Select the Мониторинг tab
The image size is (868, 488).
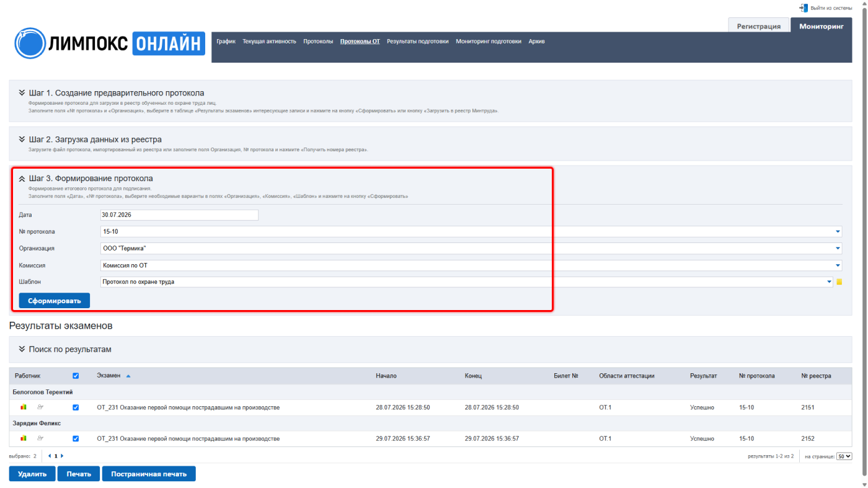pyautogui.click(x=821, y=27)
